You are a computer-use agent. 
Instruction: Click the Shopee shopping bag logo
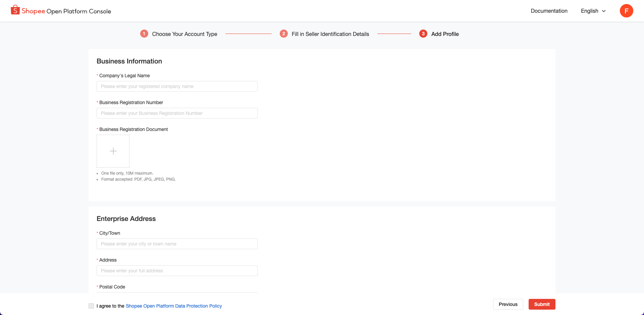(15, 10)
